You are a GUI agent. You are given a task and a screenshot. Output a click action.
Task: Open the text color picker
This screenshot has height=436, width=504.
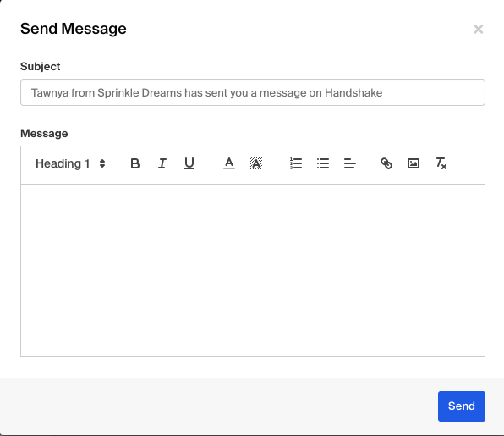click(x=229, y=163)
